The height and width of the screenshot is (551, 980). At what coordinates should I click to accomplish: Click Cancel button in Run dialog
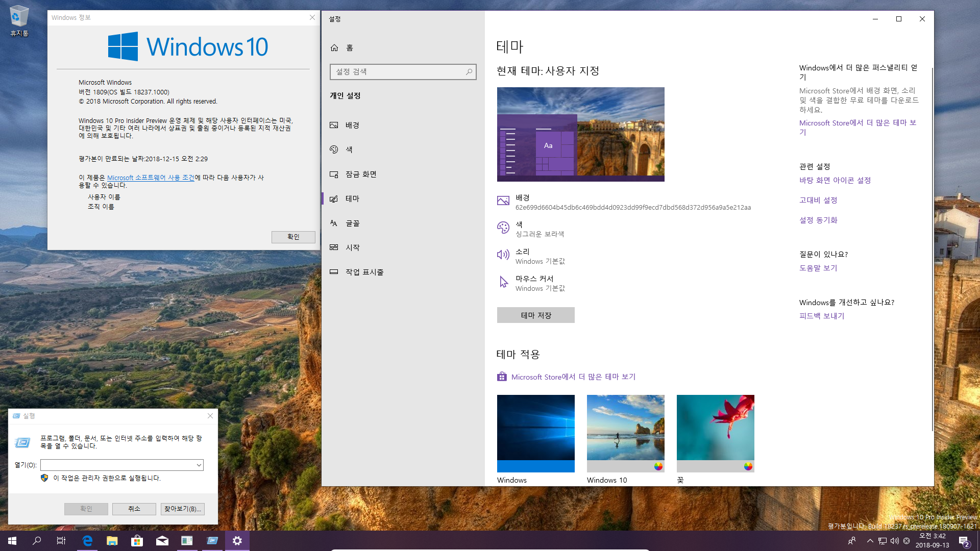pyautogui.click(x=134, y=509)
